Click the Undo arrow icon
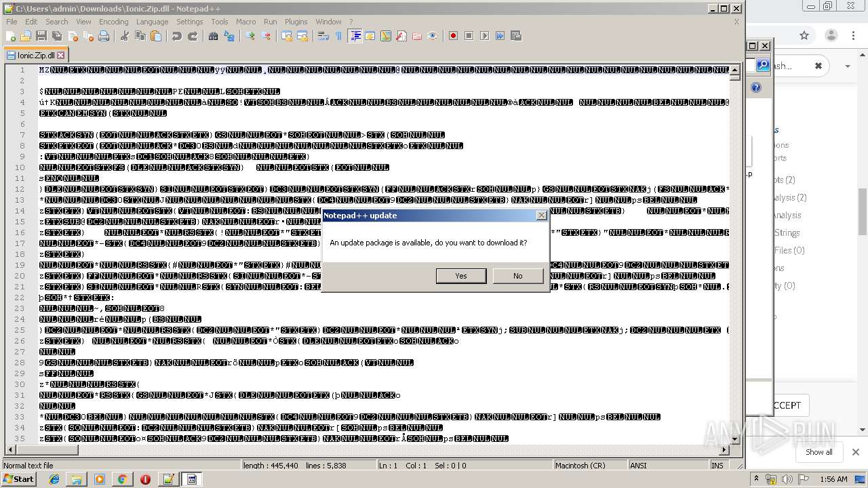 coord(177,36)
